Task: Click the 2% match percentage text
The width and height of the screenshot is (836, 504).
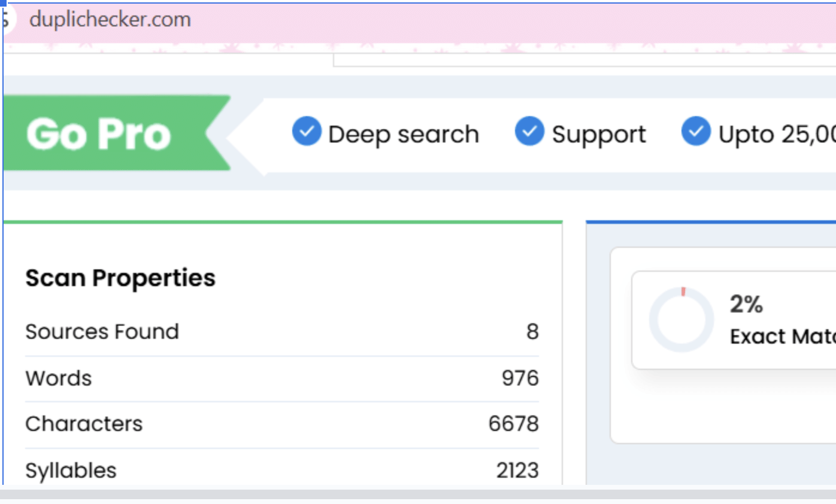Action: point(746,304)
